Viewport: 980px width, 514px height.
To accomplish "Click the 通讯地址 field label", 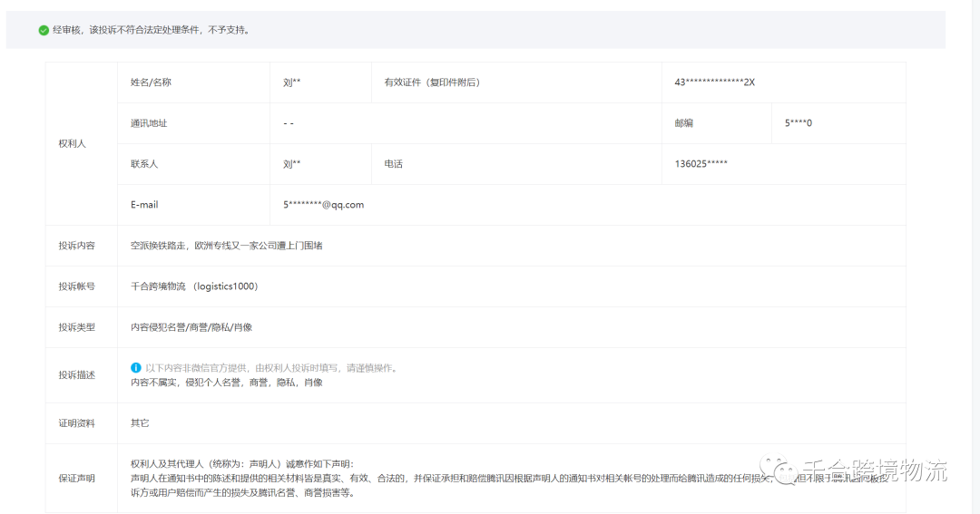I will [149, 123].
